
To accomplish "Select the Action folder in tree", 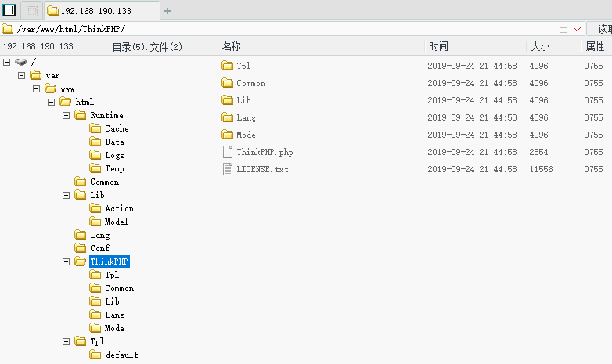I will click(120, 208).
